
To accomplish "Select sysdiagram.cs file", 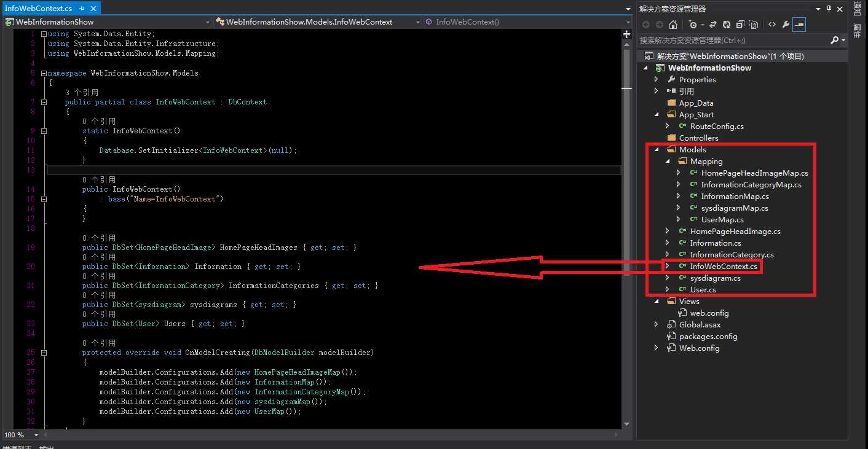I will [x=715, y=278].
